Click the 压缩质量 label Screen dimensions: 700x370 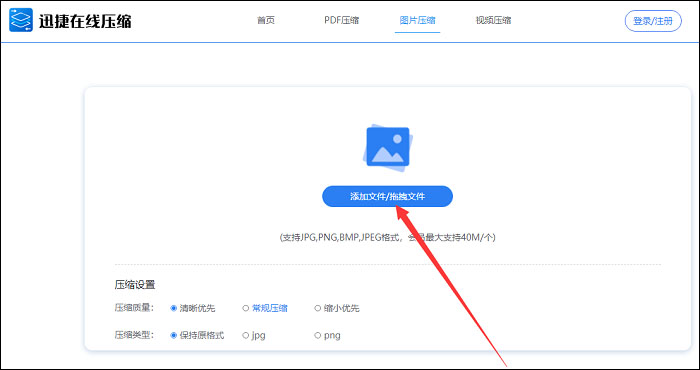[x=134, y=308]
